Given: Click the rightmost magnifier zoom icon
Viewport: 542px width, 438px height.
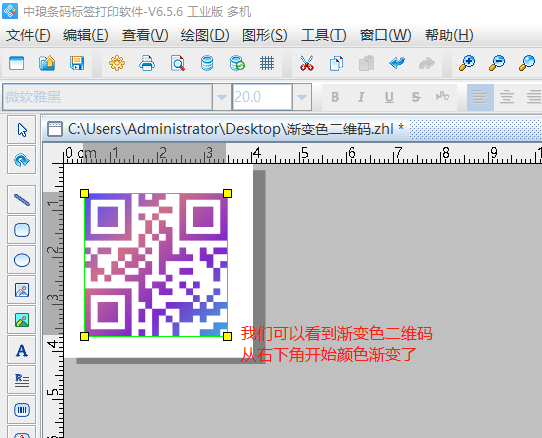Looking at the screenshot, I should click(x=527, y=63).
